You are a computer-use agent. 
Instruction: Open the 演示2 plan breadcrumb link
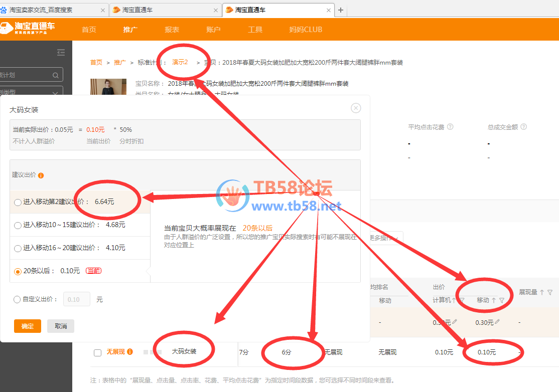180,62
